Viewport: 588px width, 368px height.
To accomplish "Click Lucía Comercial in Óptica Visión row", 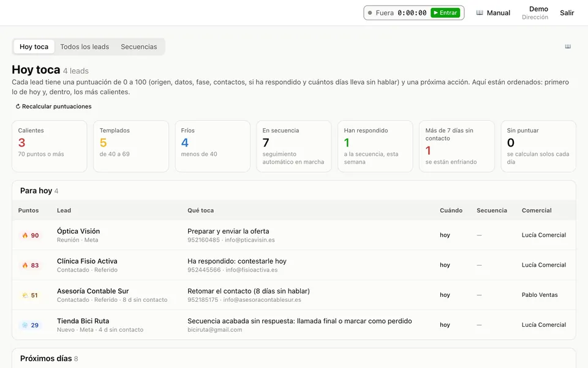I will tap(544, 235).
